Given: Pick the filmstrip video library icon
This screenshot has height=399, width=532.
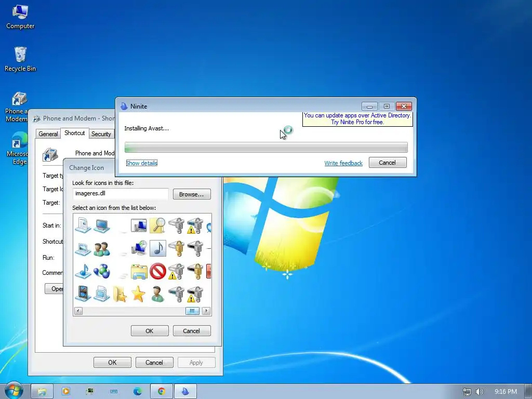Looking at the screenshot, I should point(83,294).
